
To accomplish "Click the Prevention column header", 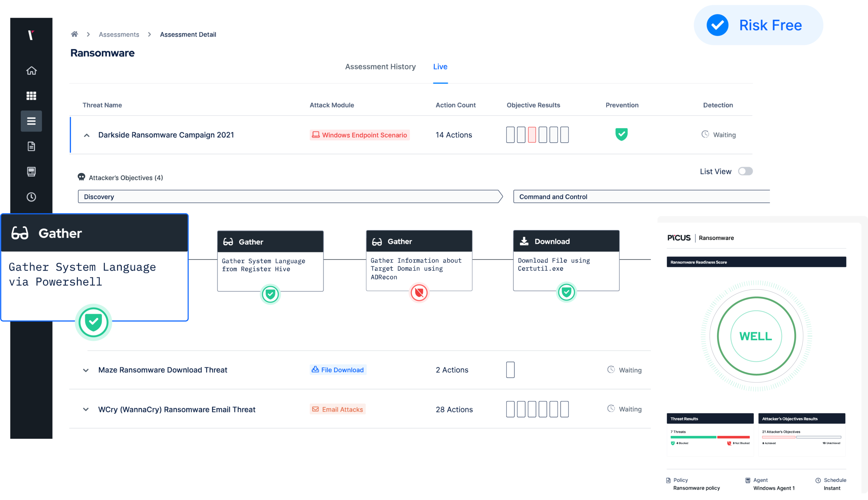I will [622, 105].
